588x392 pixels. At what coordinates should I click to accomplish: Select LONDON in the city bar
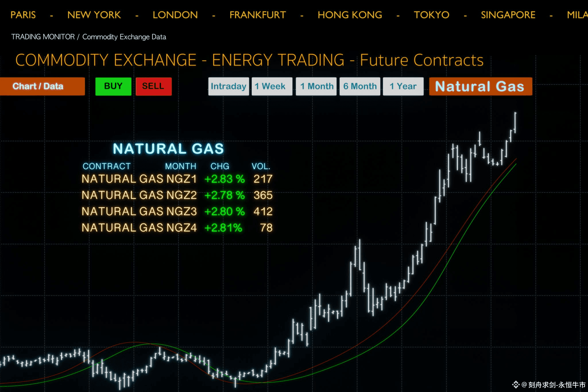[x=175, y=15]
